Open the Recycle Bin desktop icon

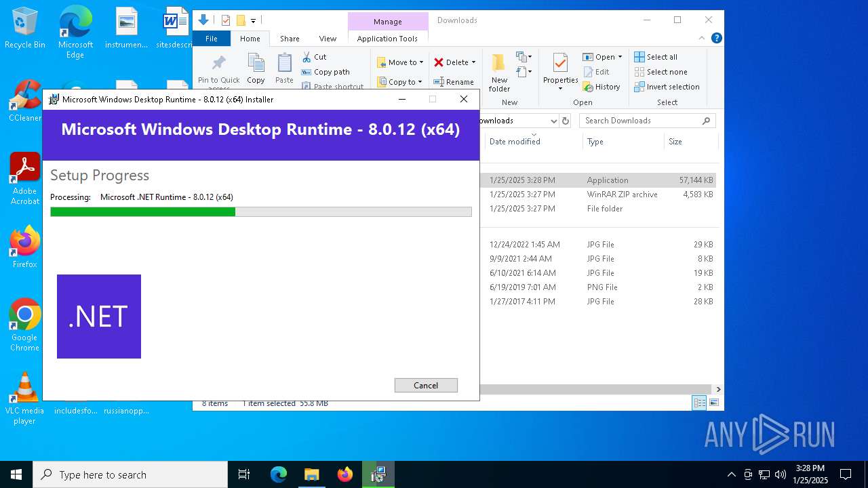tap(25, 28)
